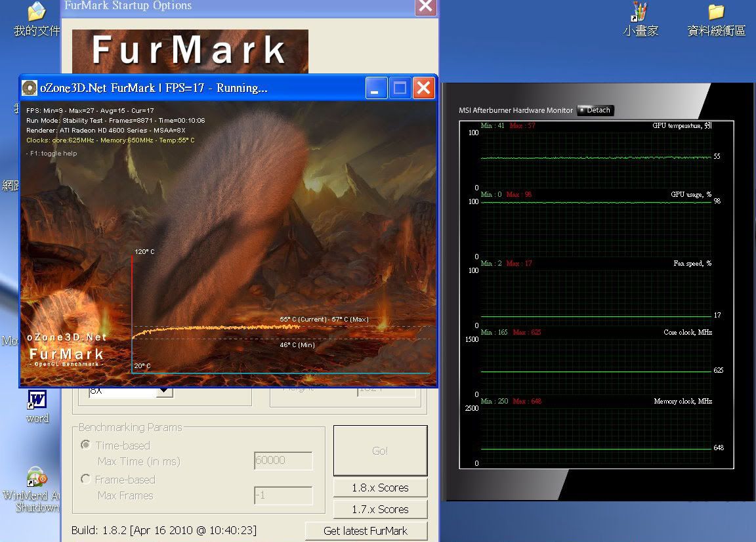
Task: Click the Go! button
Action: [381, 450]
